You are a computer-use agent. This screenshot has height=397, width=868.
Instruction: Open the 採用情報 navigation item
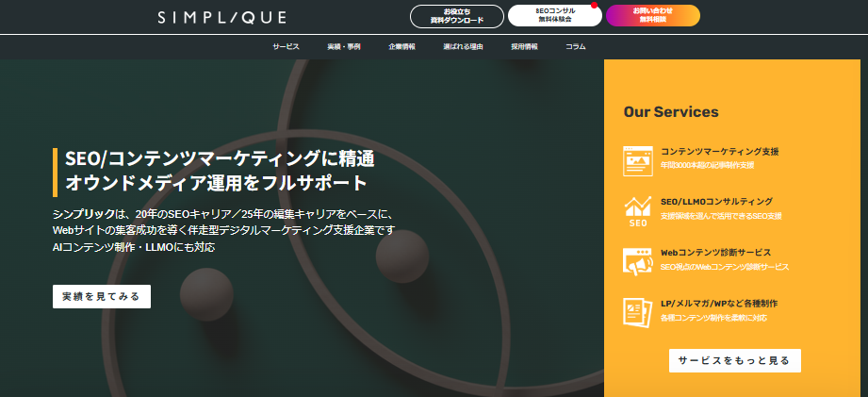[x=524, y=46]
